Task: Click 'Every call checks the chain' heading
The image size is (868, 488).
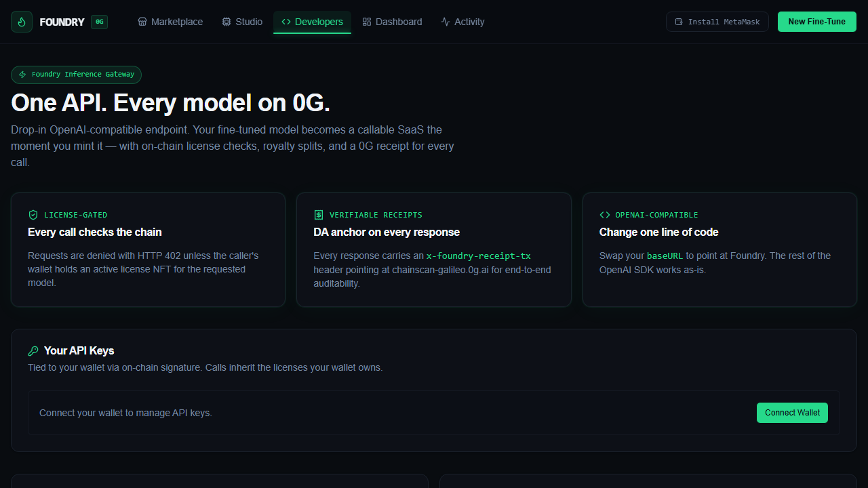Action: pyautogui.click(x=95, y=232)
